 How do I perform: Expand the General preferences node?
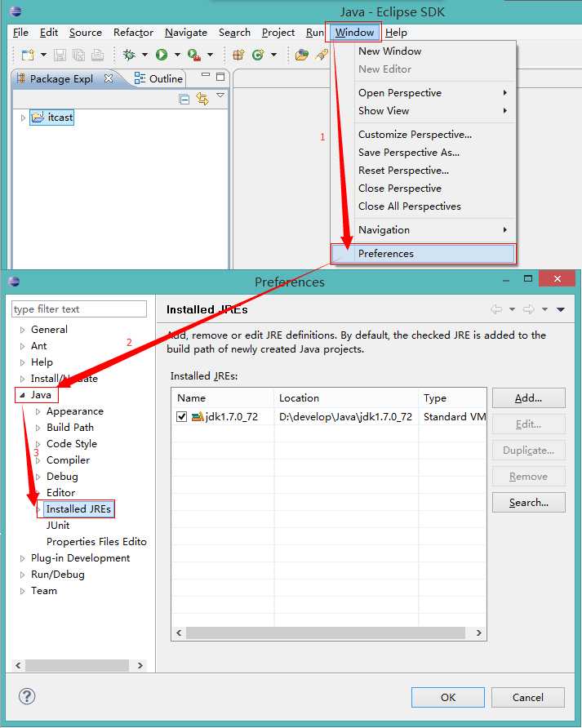[22, 330]
